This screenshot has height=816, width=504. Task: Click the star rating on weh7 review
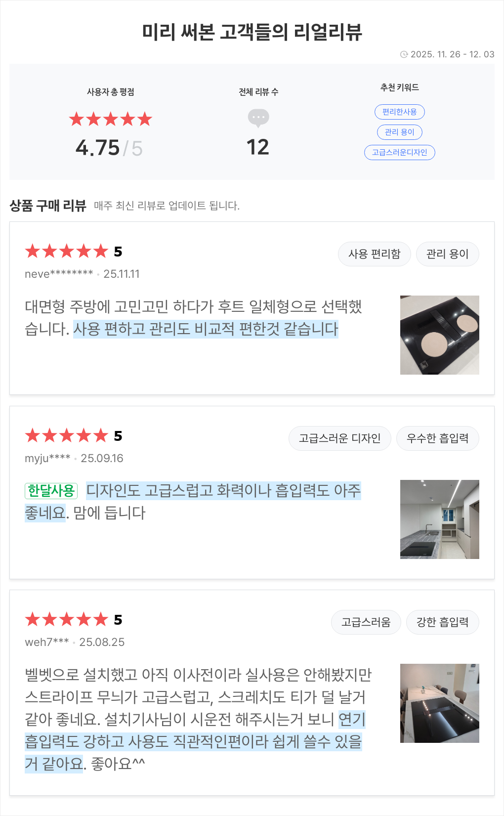(x=66, y=619)
